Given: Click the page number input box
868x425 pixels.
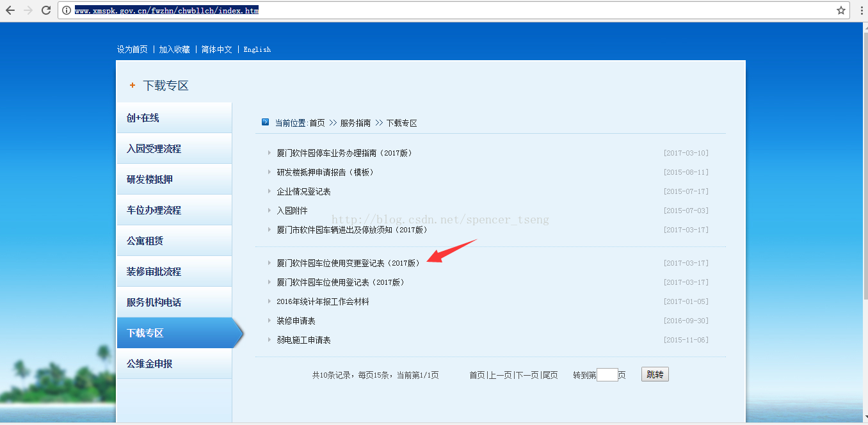Looking at the screenshot, I should point(607,375).
